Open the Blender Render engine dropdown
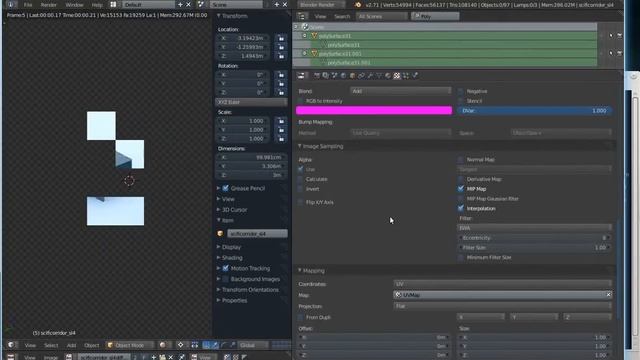This screenshot has width=640, height=360. pyautogui.click(x=321, y=5)
